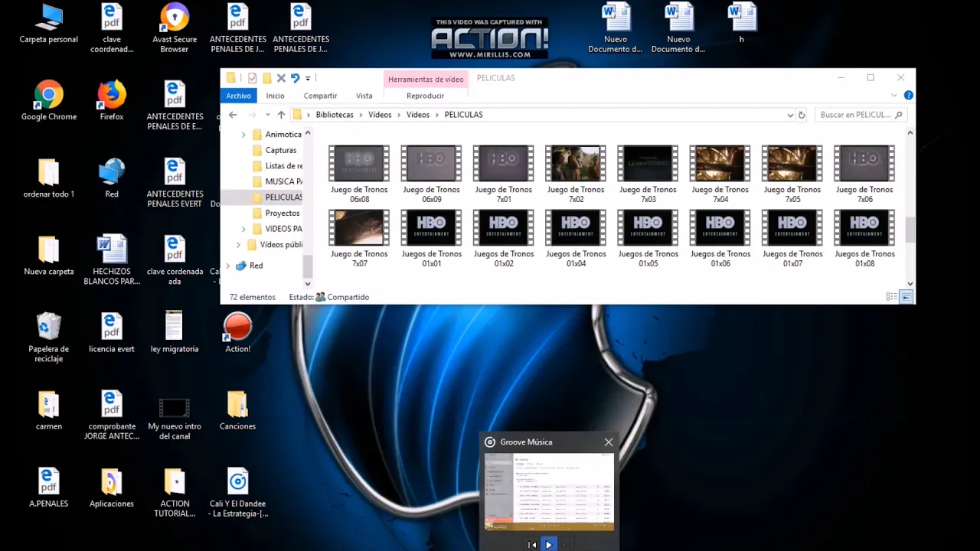Select Papelera de reciclaje icon

pyautogui.click(x=48, y=337)
